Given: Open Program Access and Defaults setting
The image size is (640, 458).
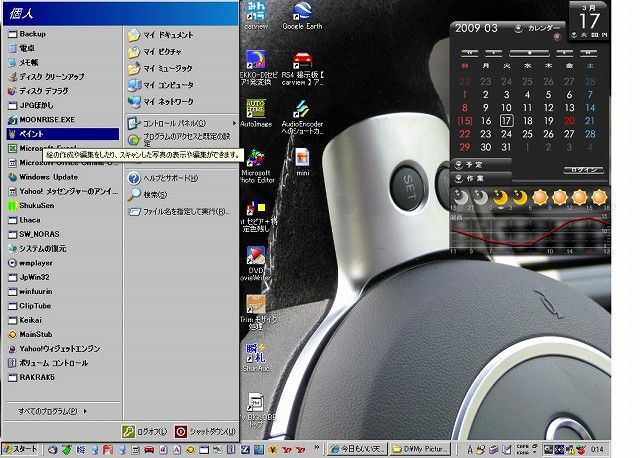Looking at the screenshot, I should point(181,140).
